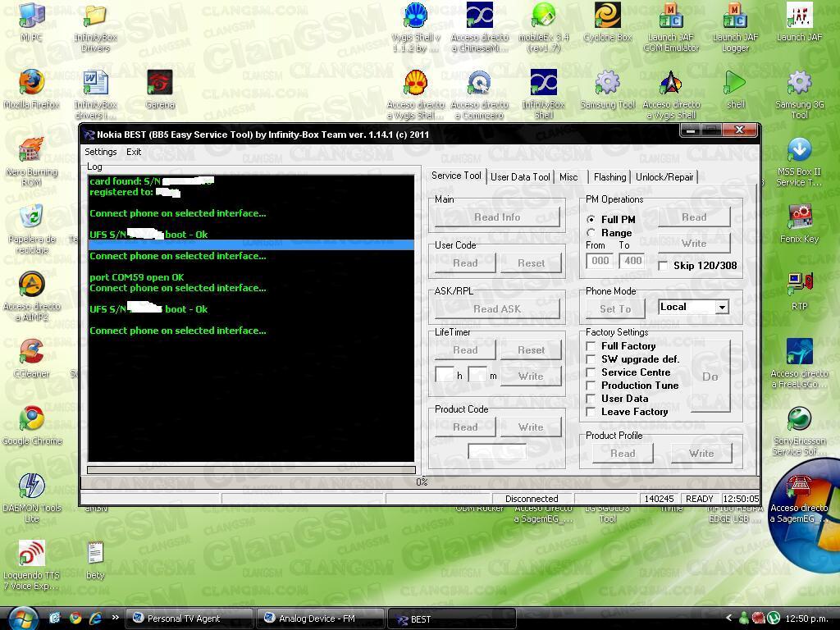Select the Full PM radio button
The width and height of the screenshot is (840, 630).
click(x=591, y=219)
